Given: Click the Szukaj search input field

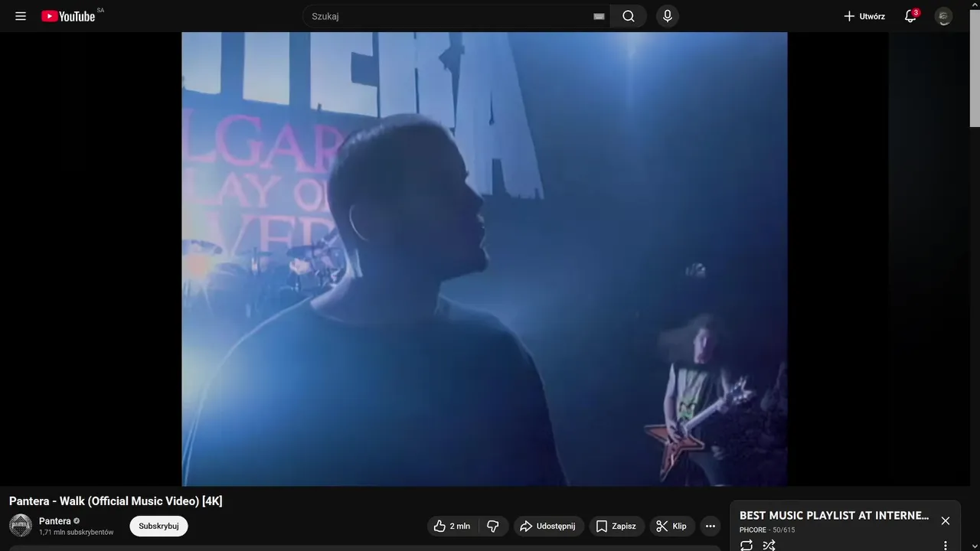Looking at the screenshot, I should click(x=456, y=16).
